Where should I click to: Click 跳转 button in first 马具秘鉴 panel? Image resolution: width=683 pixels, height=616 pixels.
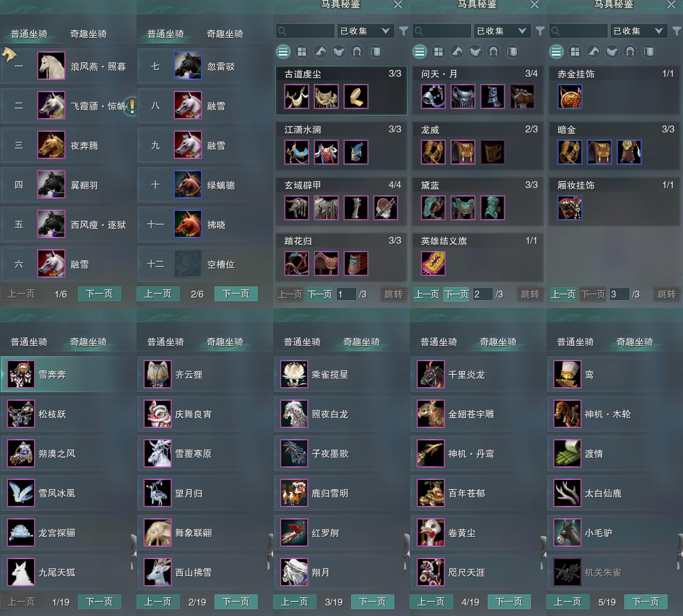(393, 294)
